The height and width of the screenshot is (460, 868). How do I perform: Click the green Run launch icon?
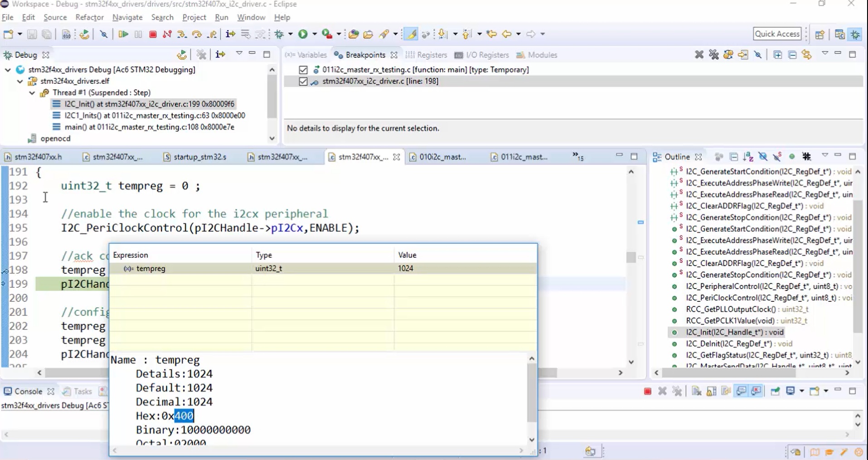303,34
